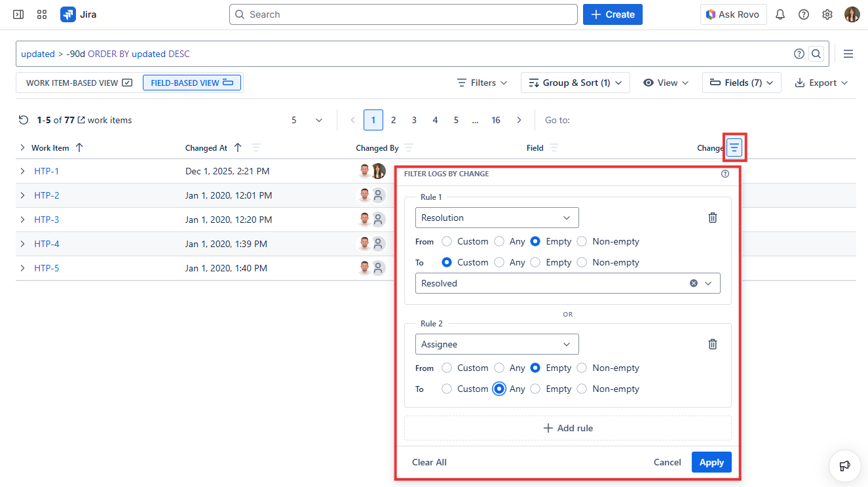Screen dimensions: 868x487
Task: Open the Assignee field dropdown
Action: coord(497,344)
